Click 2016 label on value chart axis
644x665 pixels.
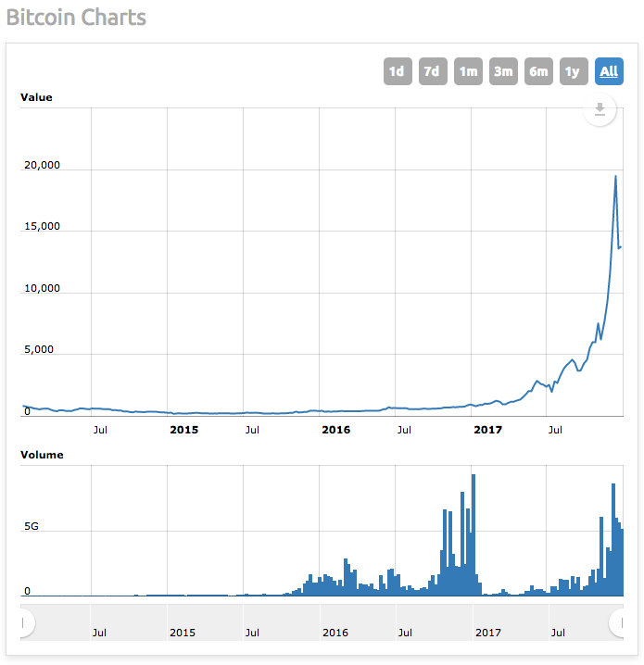pyautogui.click(x=336, y=430)
